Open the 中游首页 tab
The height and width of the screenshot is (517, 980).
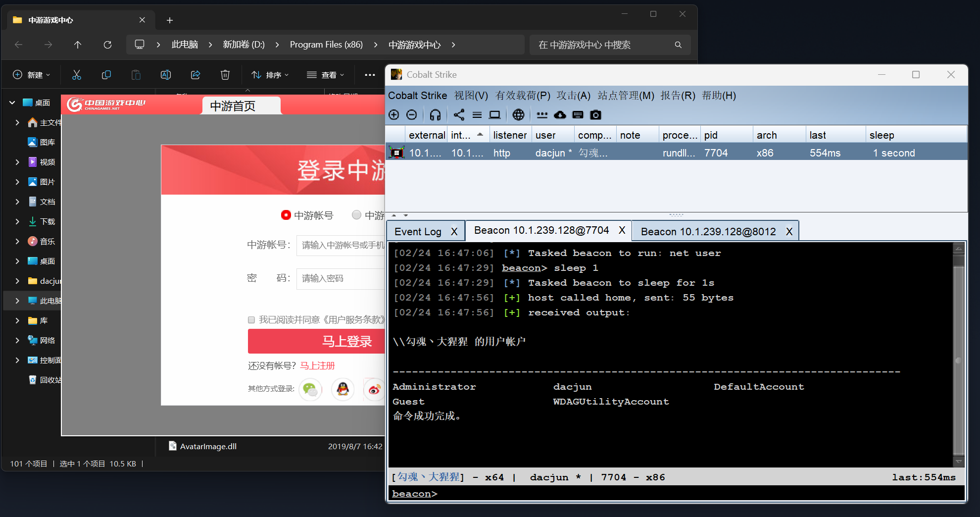coord(242,105)
